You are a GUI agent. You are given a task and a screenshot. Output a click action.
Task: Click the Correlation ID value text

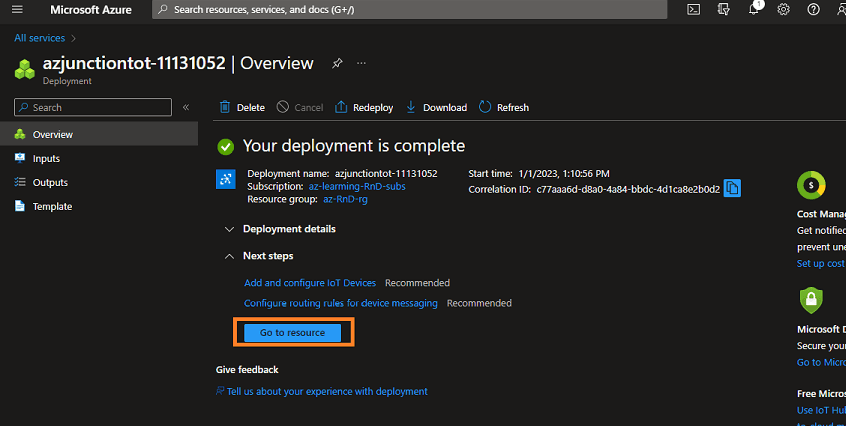[628, 189]
